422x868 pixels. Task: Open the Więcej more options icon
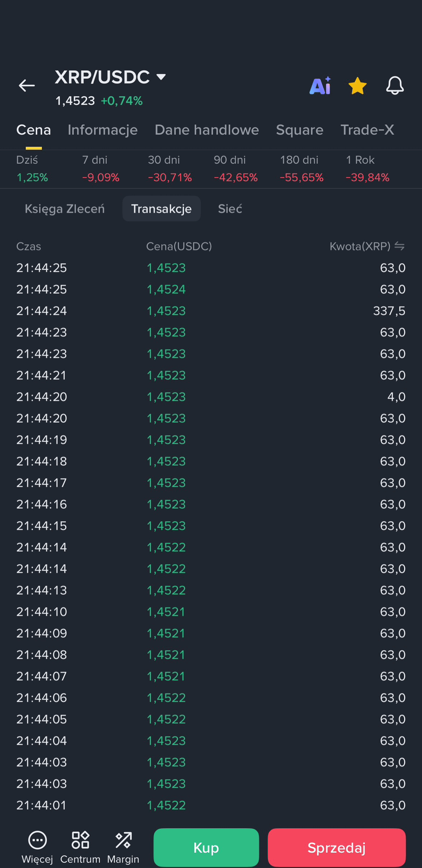coord(37,840)
